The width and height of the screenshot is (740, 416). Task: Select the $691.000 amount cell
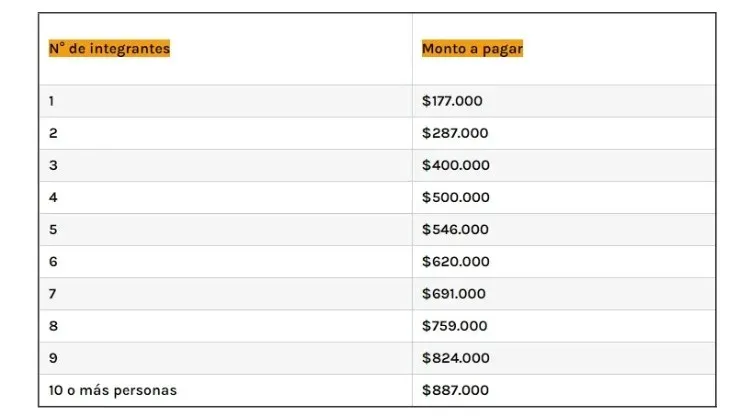tap(454, 293)
